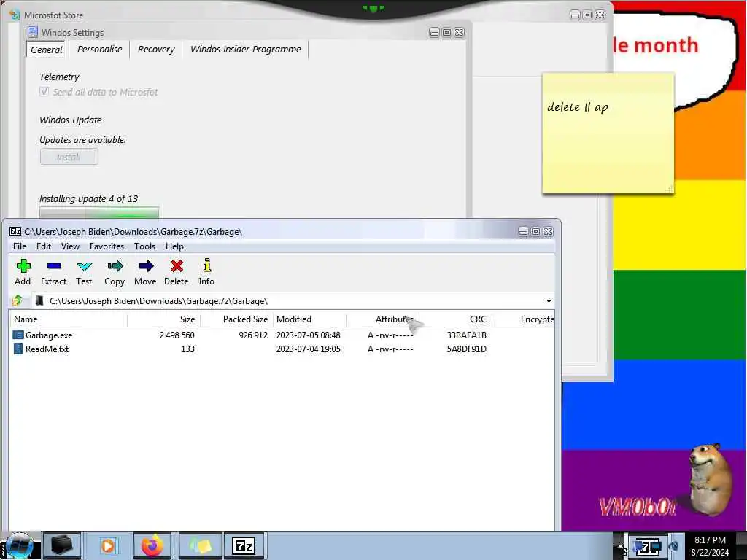Select the ReadMe.txt file name

pos(47,349)
